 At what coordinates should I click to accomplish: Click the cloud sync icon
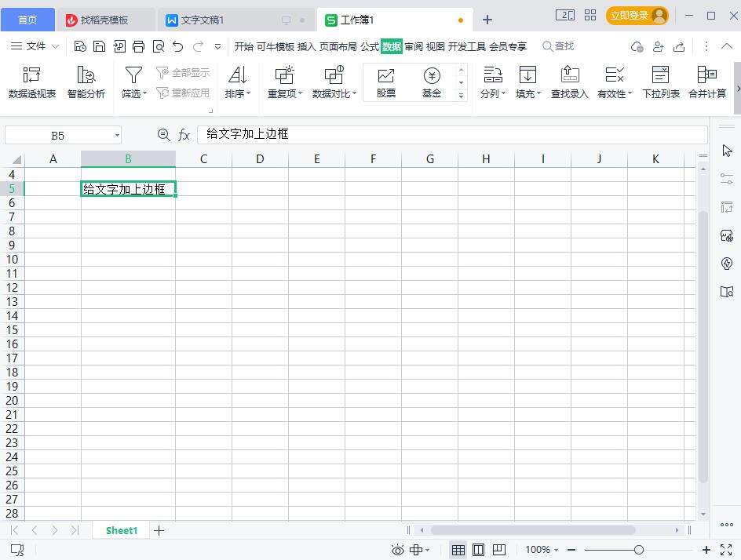point(637,46)
